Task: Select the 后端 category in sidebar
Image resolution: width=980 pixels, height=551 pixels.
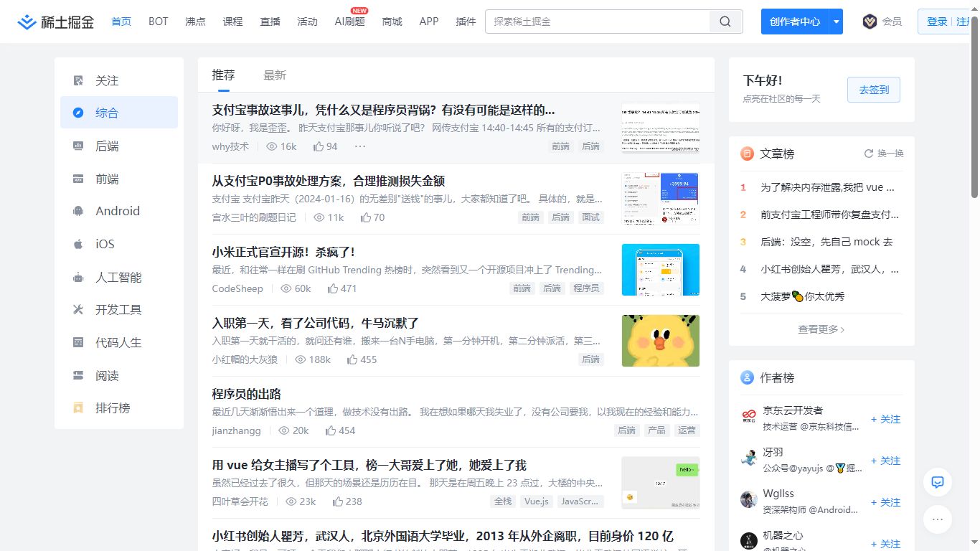Action: 107,145
